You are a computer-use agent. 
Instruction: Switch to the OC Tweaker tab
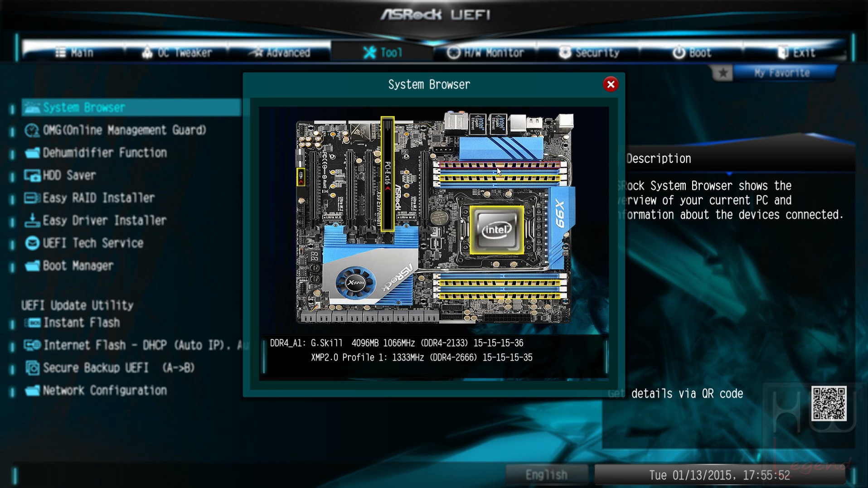click(177, 53)
